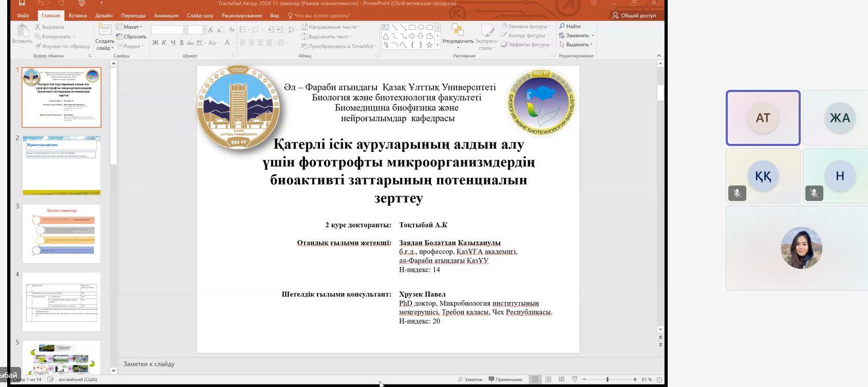
Task: Open the font name combo box
Action: tap(168, 30)
